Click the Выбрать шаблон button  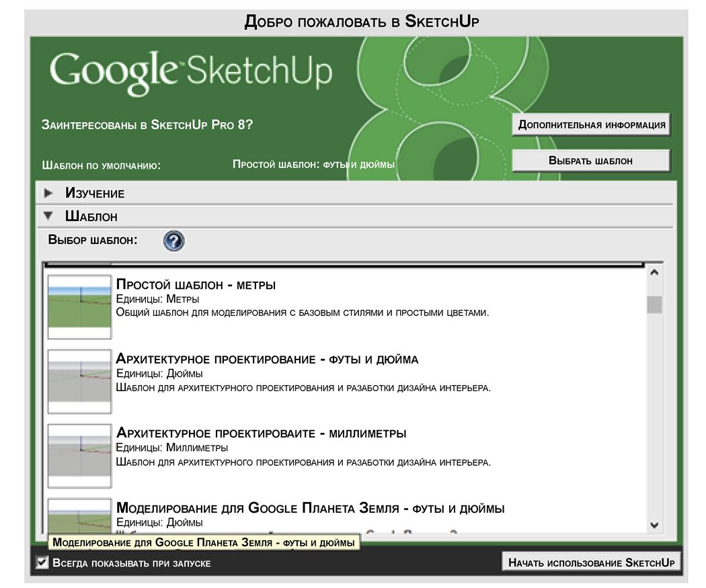[591, 161]
